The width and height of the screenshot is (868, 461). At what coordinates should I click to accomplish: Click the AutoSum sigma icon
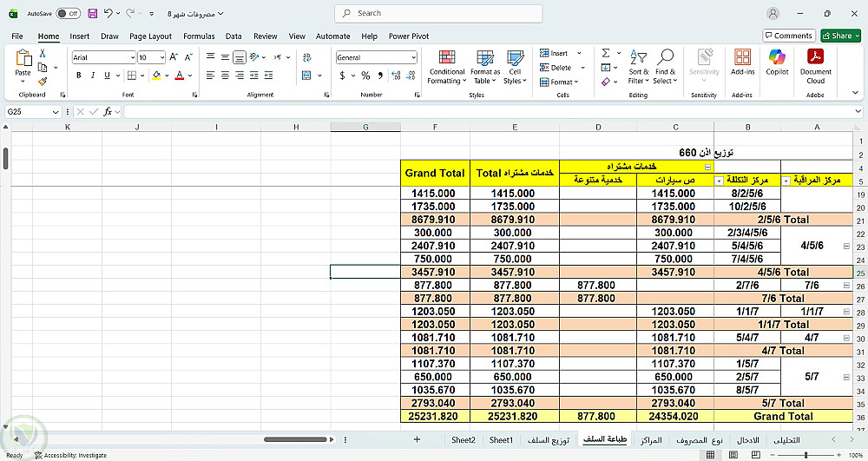click(606, 53)
